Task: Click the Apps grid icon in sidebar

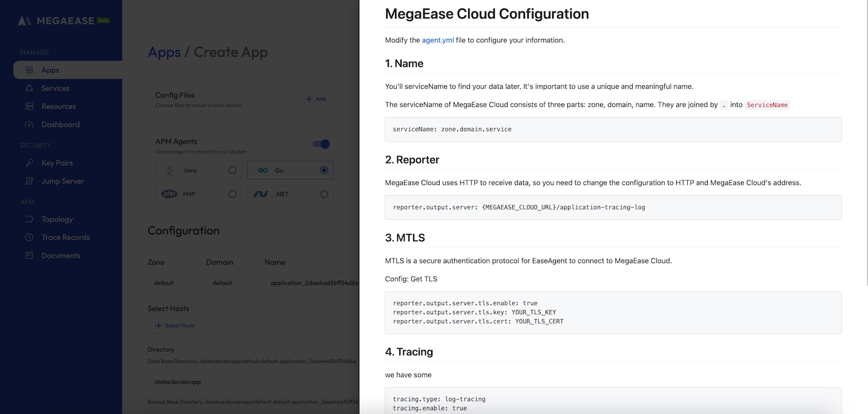Action: (x=29, y=70)
